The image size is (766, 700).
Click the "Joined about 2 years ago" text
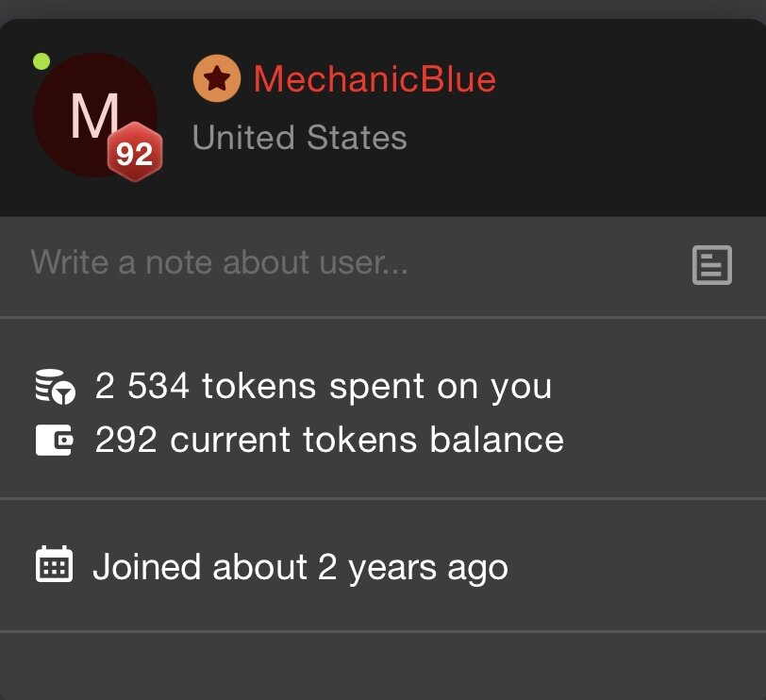pos(300,567)
